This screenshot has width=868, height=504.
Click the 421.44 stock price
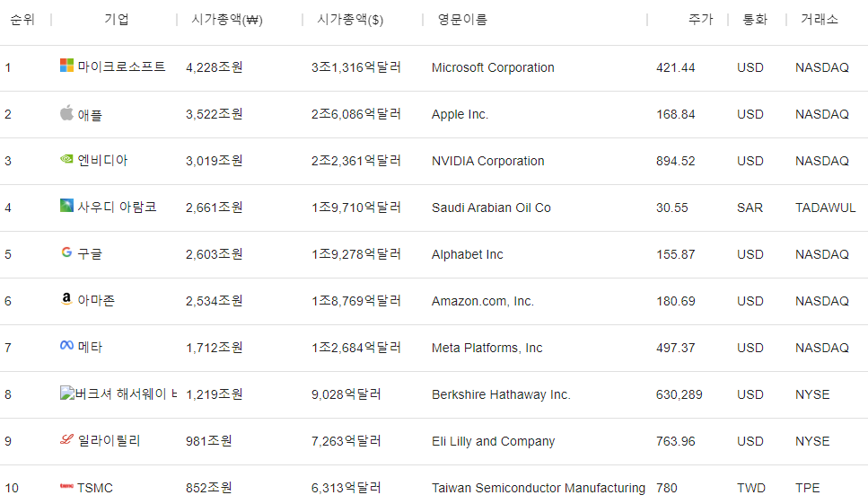pos(675,67)
